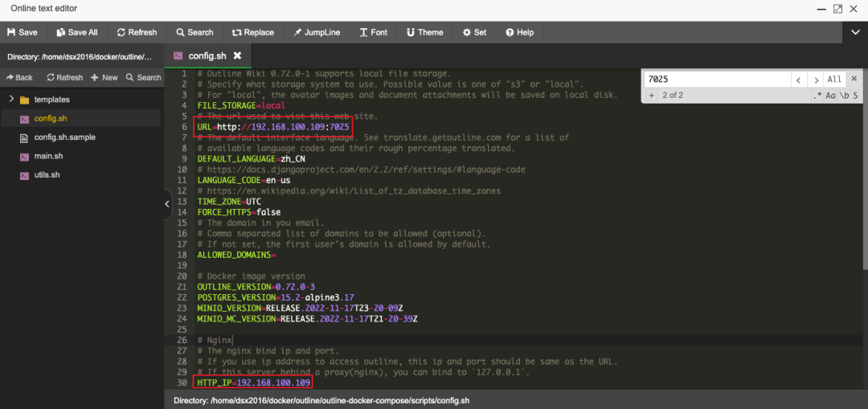Click the HTTP_IP line 30
868x409 pixels.
tap(253, 382)
